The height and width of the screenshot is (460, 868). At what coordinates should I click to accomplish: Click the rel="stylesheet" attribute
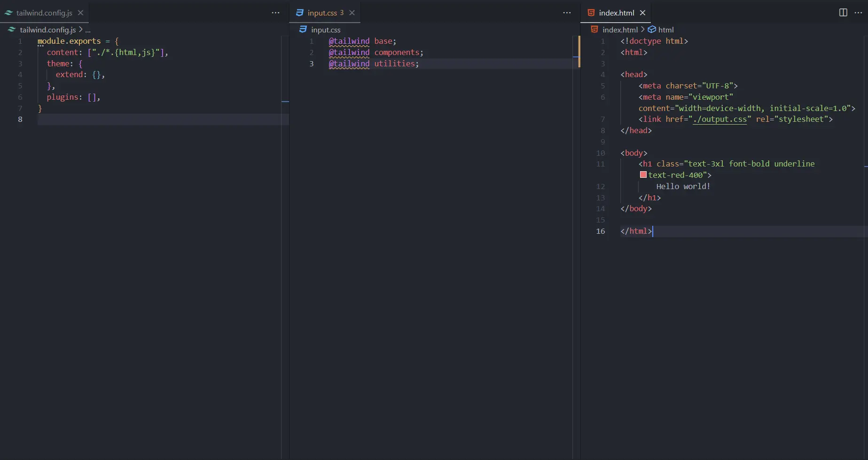[792, 119]
